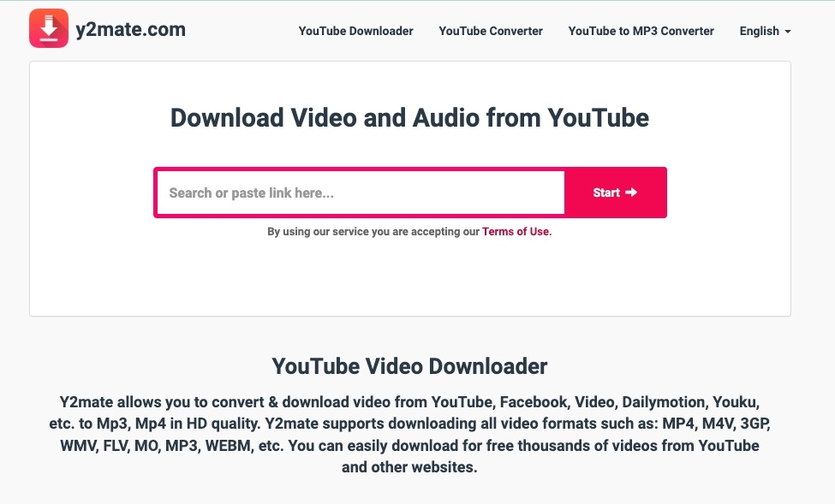835x504 pixels.
Task: Focus the search or paste link field
Action: pyautogui.click(x=361, y=193)
